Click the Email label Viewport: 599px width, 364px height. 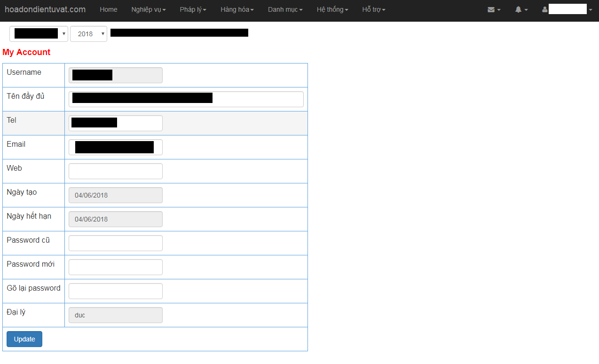click(16, 144)
